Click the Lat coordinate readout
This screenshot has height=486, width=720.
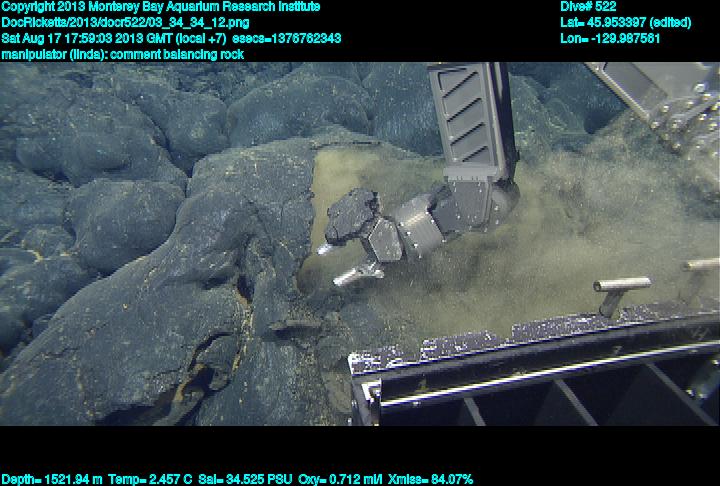(x=624, y=22)
